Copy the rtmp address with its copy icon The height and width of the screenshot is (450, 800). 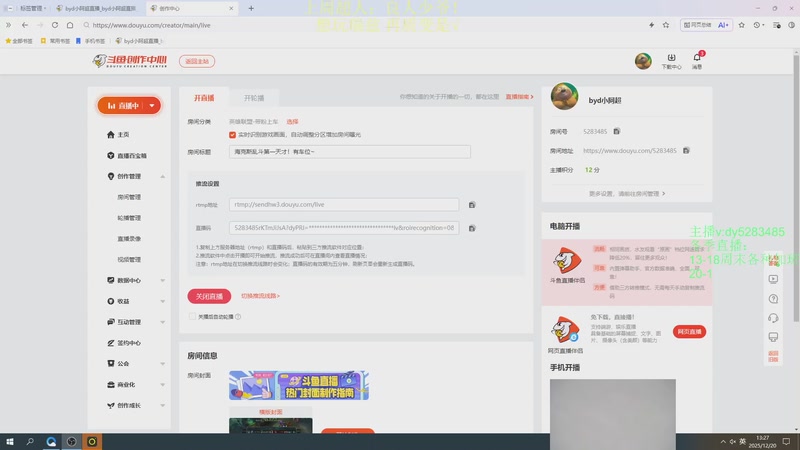[x=472, y=205]
